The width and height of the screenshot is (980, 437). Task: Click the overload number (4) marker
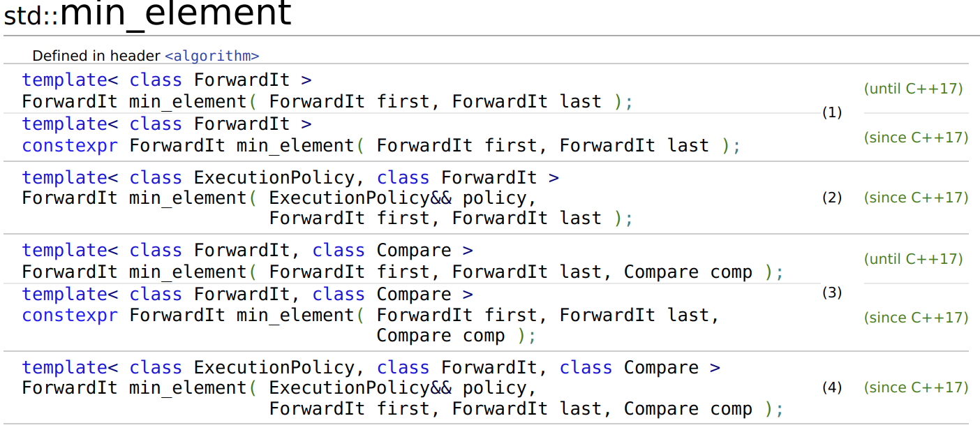point(831,387)
